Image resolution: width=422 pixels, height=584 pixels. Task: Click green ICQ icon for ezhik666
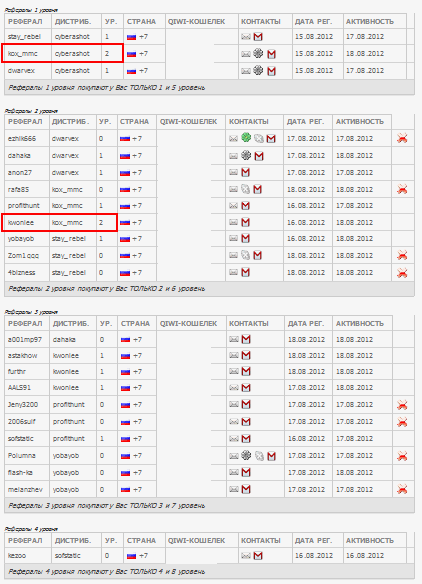[246, 138]
